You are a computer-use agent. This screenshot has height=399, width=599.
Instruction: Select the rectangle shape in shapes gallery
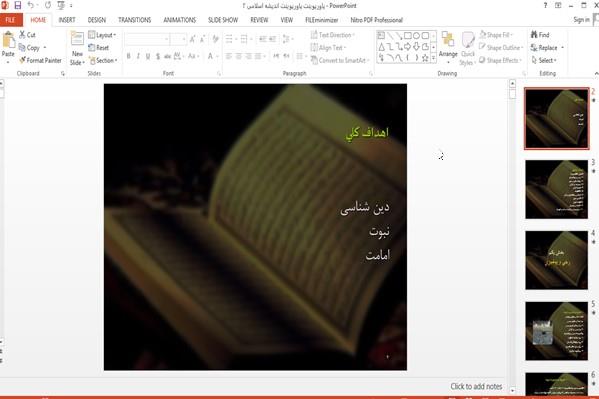(x=408, y=36)
